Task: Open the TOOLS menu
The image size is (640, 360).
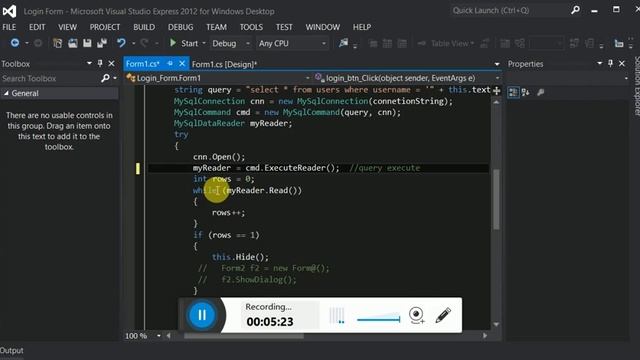Action: [x=251, y=27]
